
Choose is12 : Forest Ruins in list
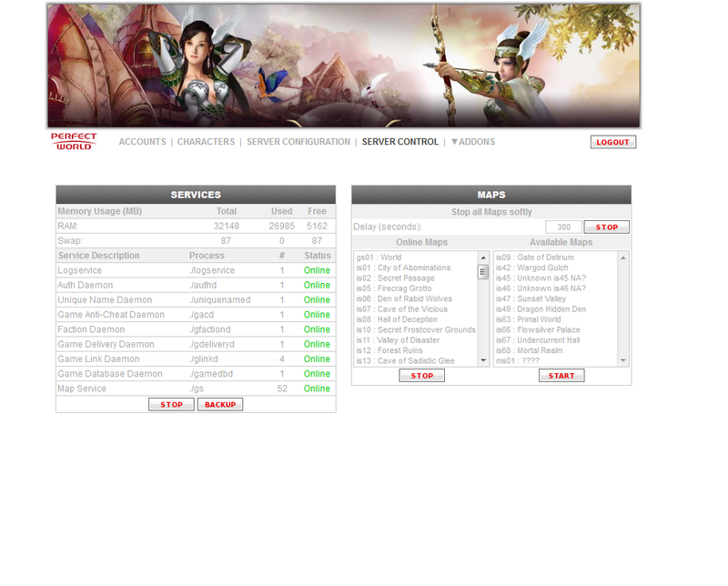tap(389, 350)
